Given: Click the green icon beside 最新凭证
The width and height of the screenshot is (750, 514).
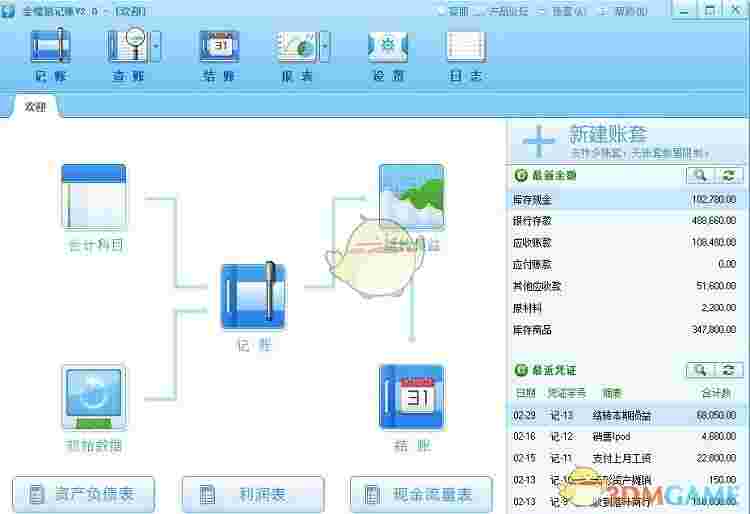Looking at the screenshot, I should point(521,370).
